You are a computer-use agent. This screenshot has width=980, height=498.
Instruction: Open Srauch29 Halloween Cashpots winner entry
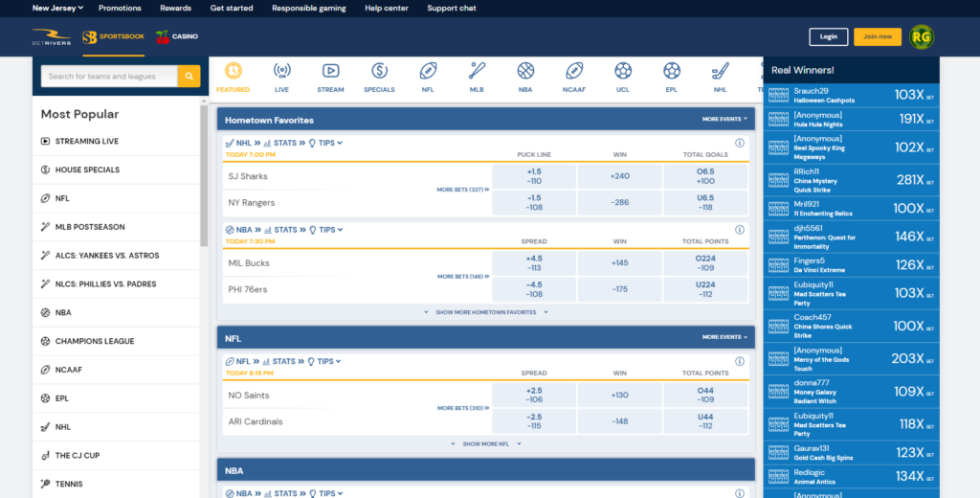851,95
